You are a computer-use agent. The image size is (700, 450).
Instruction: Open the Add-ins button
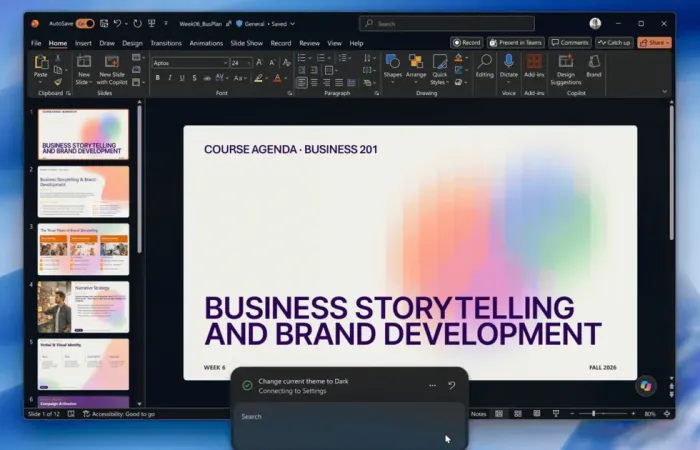coord(534,66)
